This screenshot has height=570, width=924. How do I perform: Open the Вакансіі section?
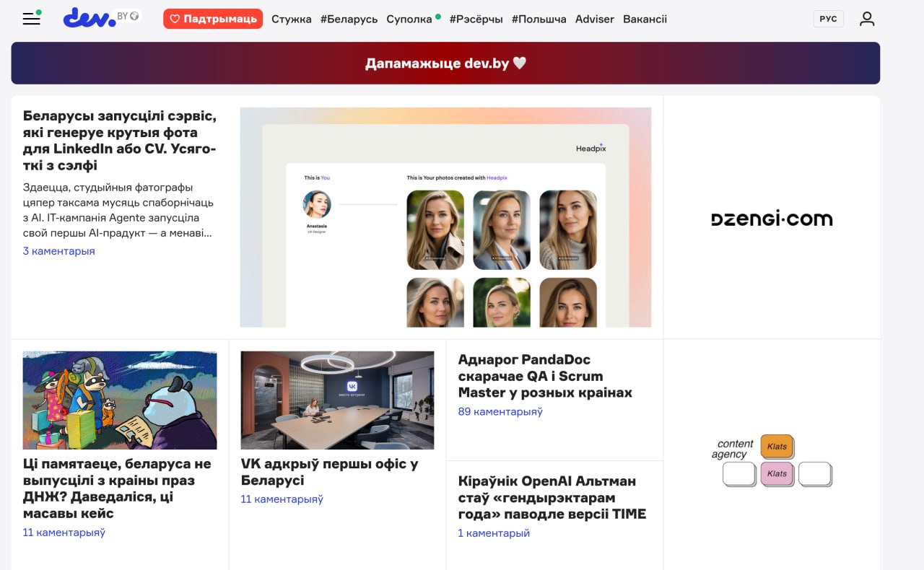(645, 19)
